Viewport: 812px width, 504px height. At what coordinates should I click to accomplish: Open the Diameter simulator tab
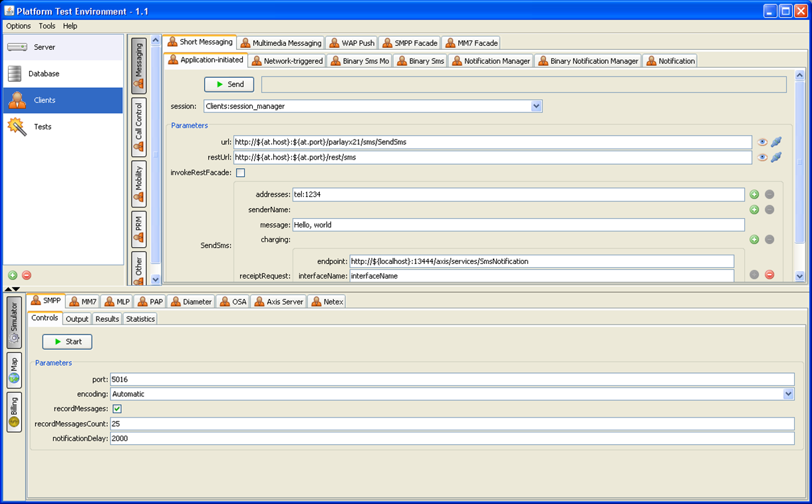192,301
